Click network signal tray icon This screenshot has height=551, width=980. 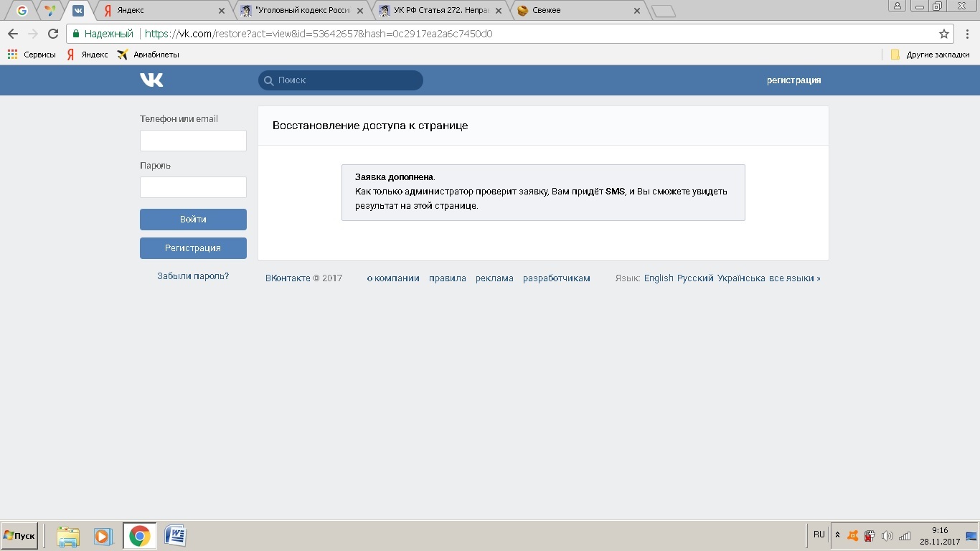pos(905,536)
